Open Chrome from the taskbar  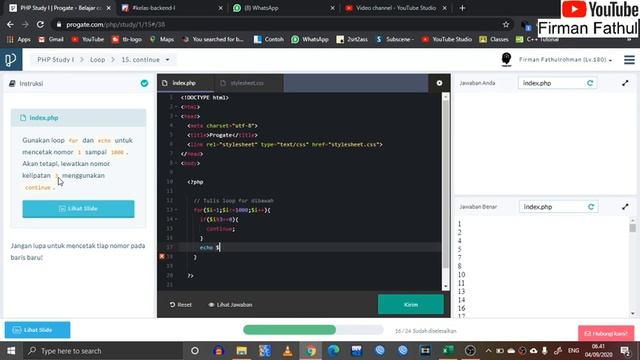coord(311,351)
